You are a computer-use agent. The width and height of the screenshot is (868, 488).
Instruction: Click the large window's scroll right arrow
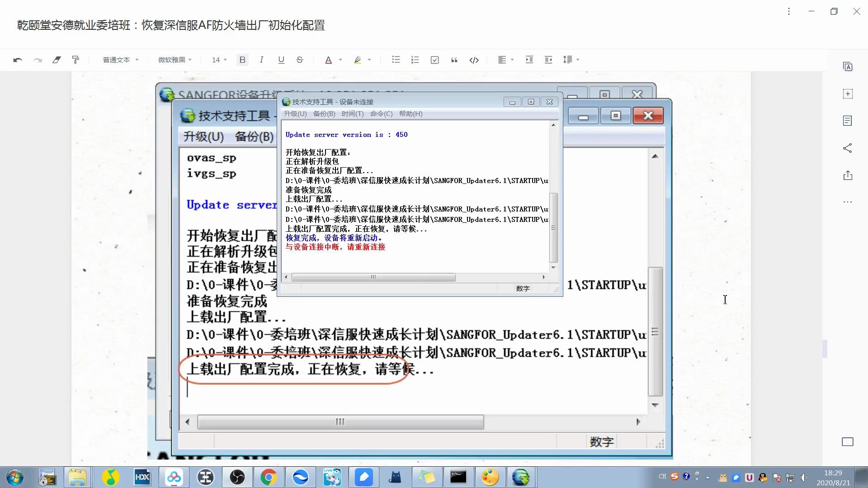coord(638,422)
